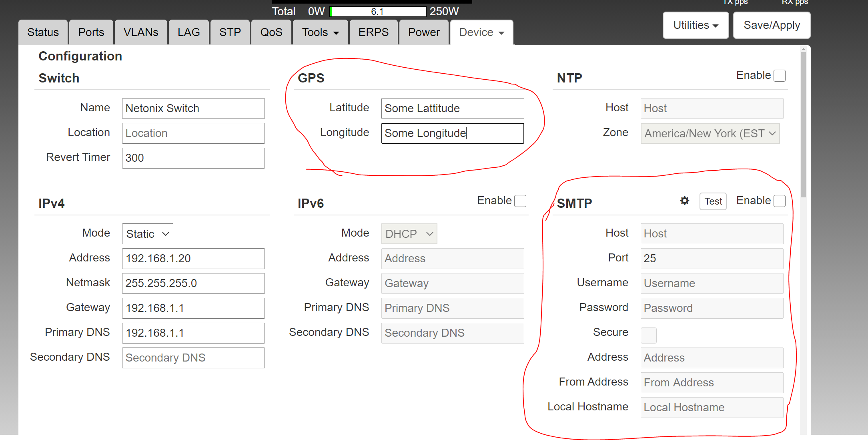
Task: Click the SMTP Test button
Action: 713,201
